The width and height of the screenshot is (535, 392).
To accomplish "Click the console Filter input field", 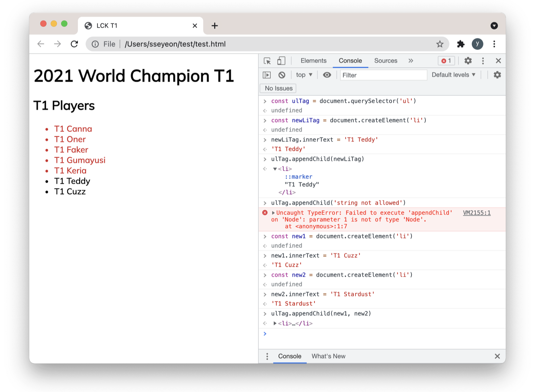I will [383, 75].
